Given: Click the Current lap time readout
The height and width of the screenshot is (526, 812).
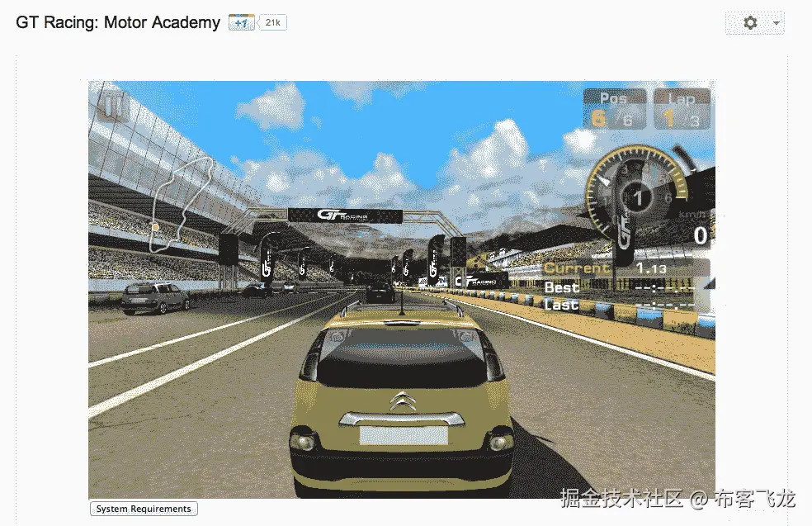Looking at the screenshot, I should (626, 268).
